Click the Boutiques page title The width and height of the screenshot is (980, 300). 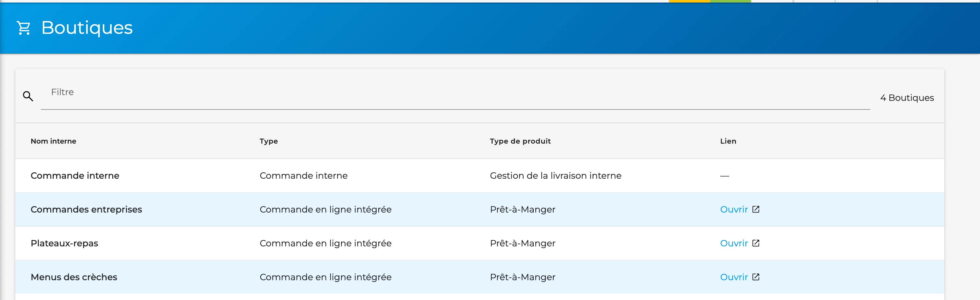pos(87,28)
